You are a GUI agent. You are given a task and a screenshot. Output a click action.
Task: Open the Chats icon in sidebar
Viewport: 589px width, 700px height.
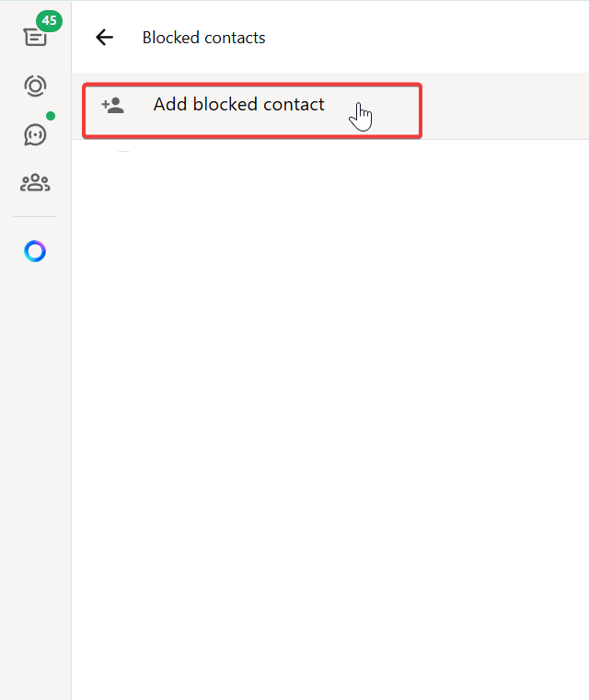click(x=33, y=38)
